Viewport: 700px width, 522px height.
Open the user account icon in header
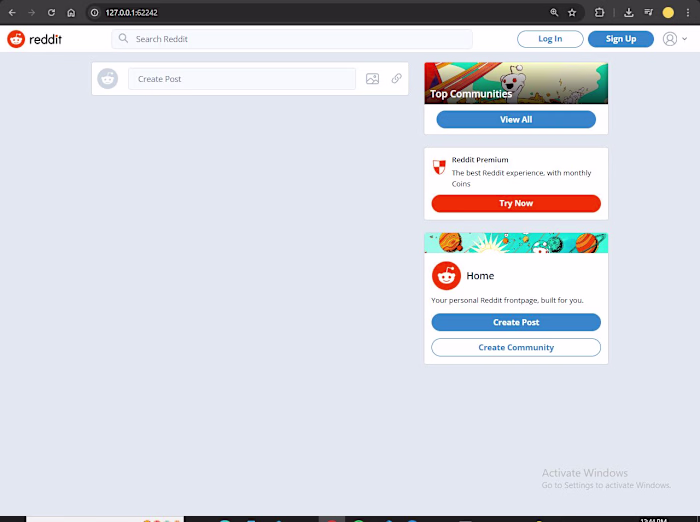(x=670, y=39)
